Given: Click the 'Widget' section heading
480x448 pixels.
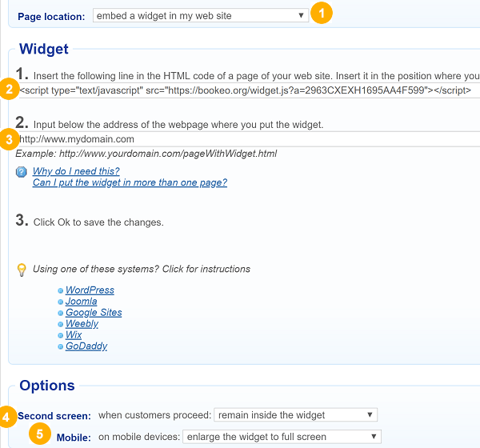Looking at the screenshot, I should [x=44, y=49].
